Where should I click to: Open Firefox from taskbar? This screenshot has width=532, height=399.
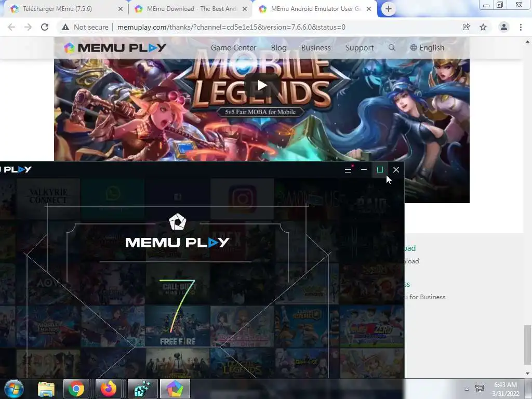click(108, 389)
